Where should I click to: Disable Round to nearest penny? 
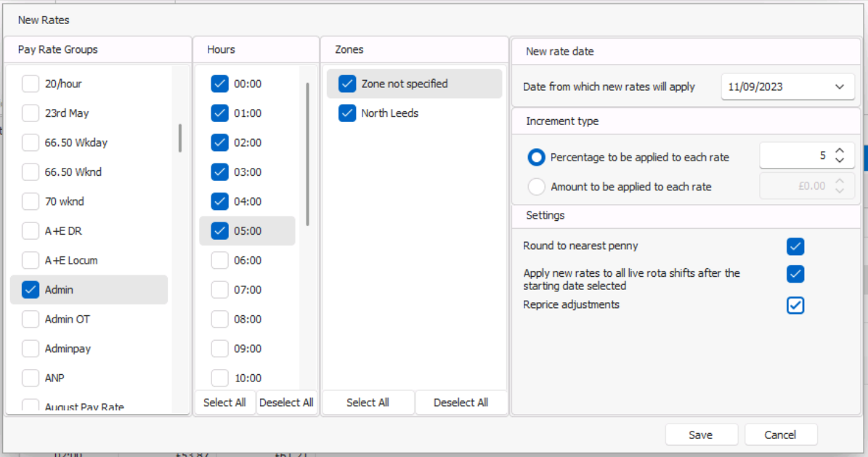coord(795,247)
